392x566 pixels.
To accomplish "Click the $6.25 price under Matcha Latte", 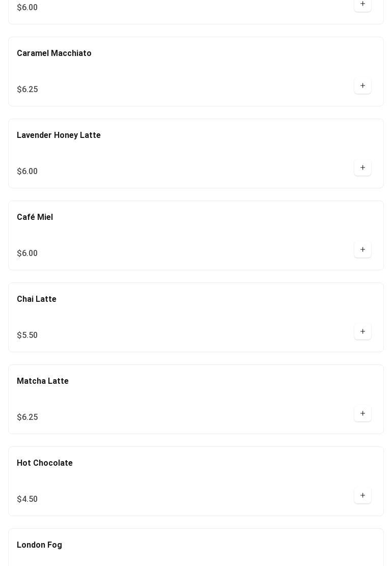I will pyautogui.click(x=27, y=417).
